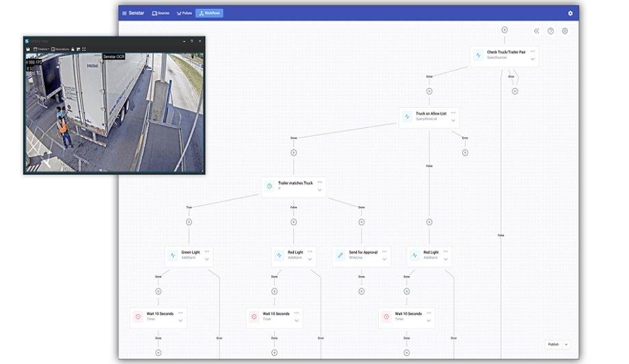Click the Publish button
629x364 pixels.
tap(554, 344)
